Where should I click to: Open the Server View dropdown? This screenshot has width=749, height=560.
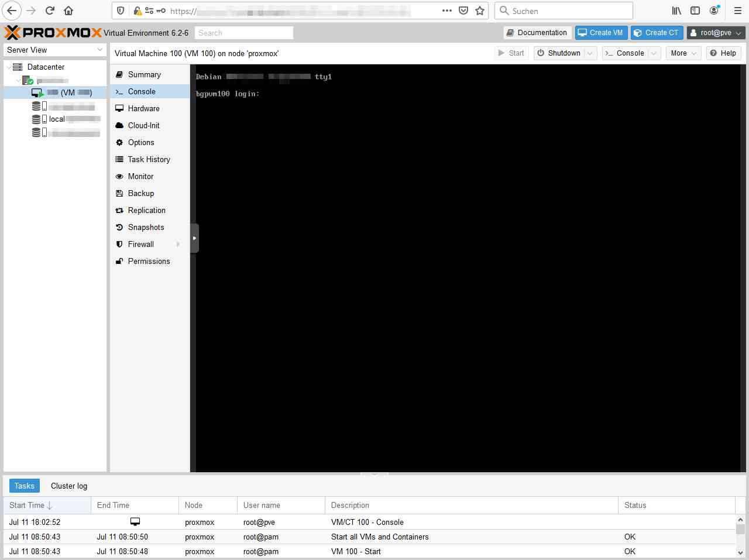pos(55,50)
